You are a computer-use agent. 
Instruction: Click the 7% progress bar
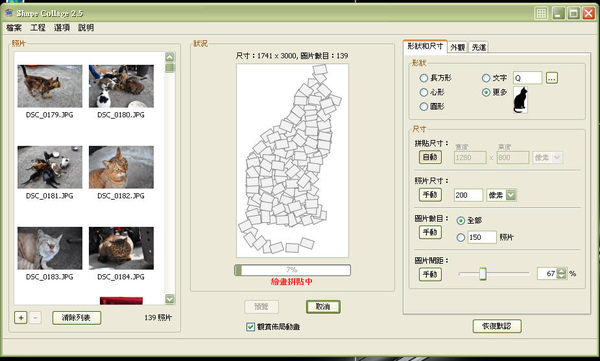point(292,270)
